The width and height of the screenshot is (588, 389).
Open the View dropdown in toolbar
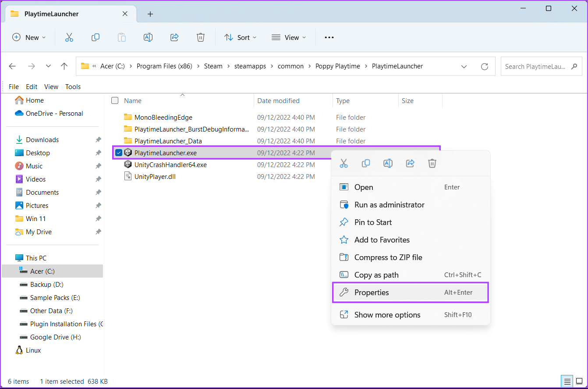point(289,37)
